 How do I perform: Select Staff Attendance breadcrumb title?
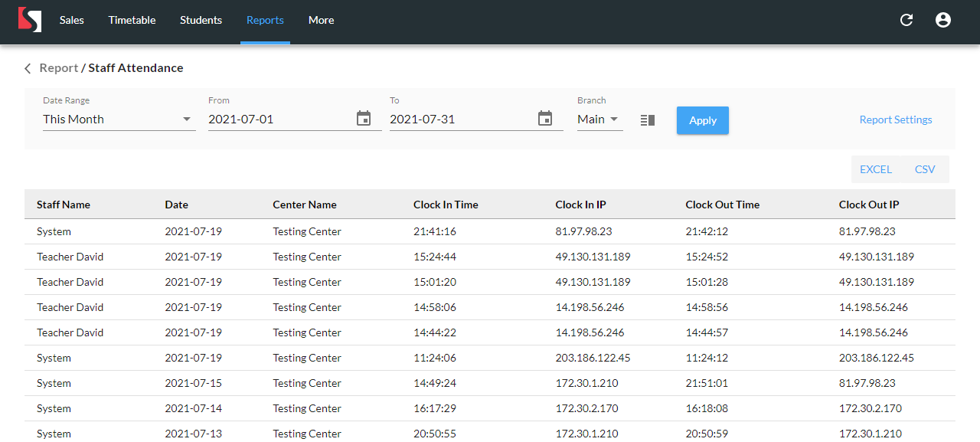(x=136, y=68)
